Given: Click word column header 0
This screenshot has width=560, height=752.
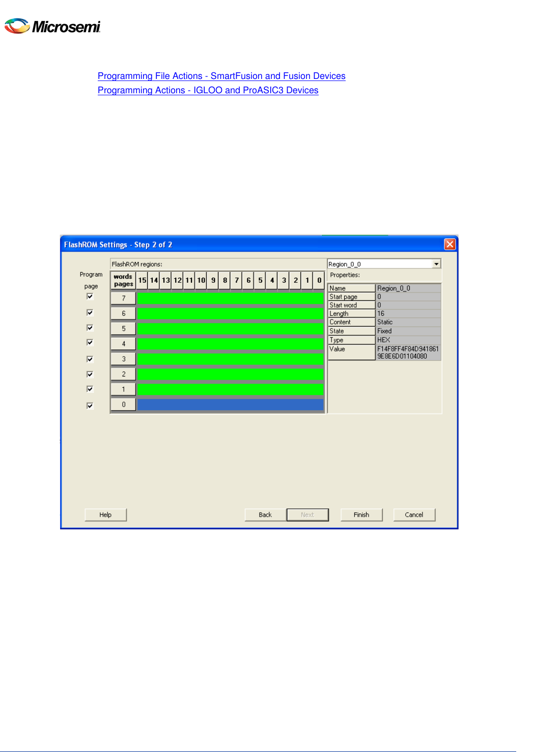Looking at the screenshot, I should 318,280.
